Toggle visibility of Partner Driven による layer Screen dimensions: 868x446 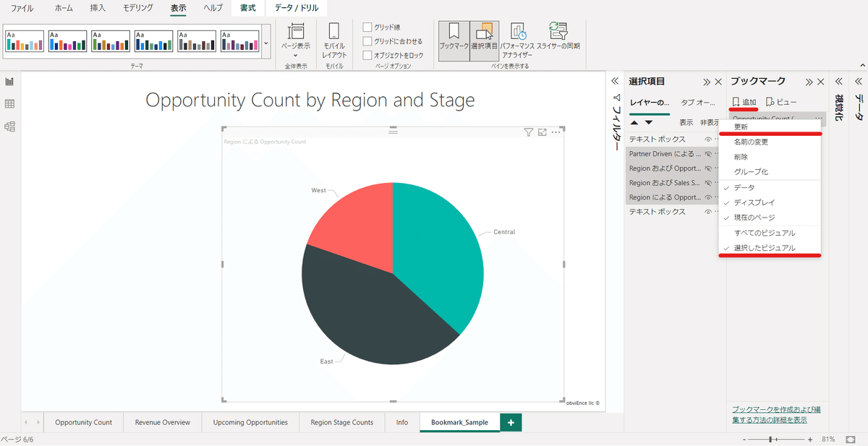pyautogui.click(x=707, y=154)
